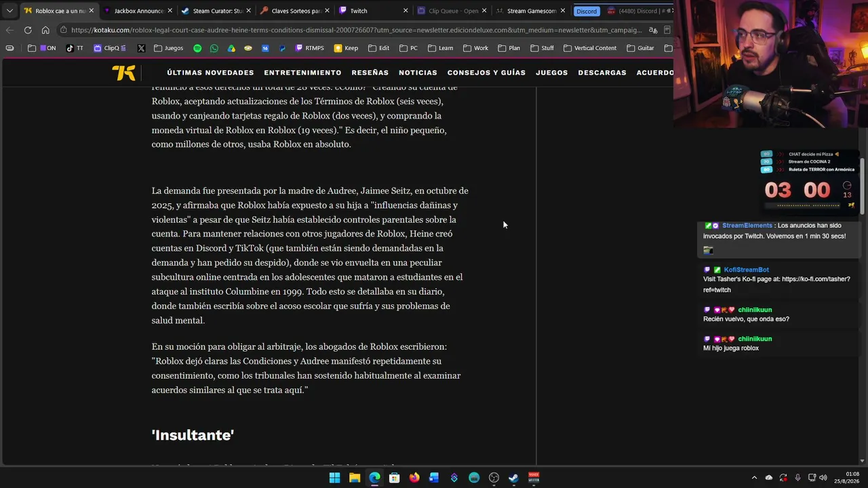Open the Spotify bookmark icon
Viewport: 868px width, 488px height.
click(x=197, y=48)
